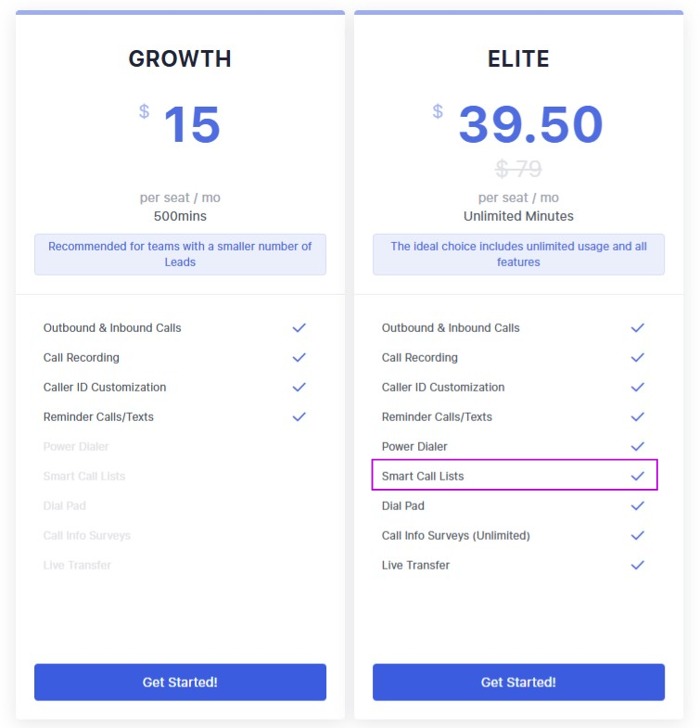
Task: Click the Growth plan recommendation banner
Action: (180, 254)
